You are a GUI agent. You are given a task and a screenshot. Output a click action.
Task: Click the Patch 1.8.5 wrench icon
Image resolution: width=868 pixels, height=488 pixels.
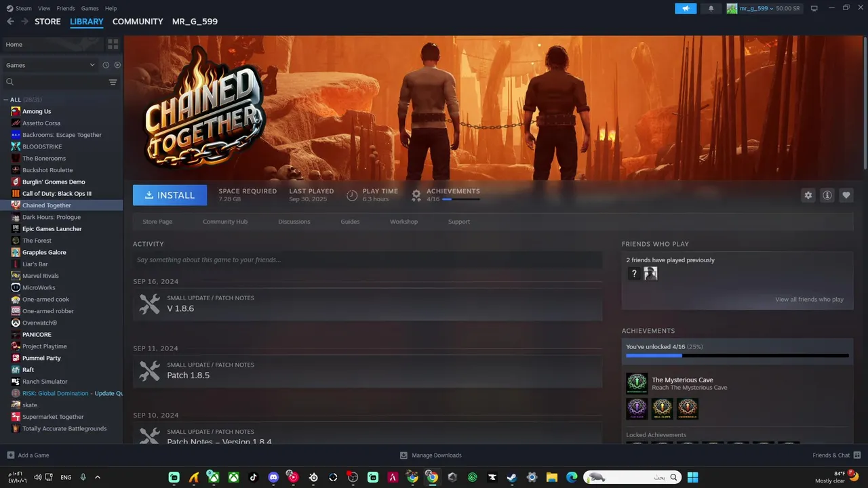150,371
